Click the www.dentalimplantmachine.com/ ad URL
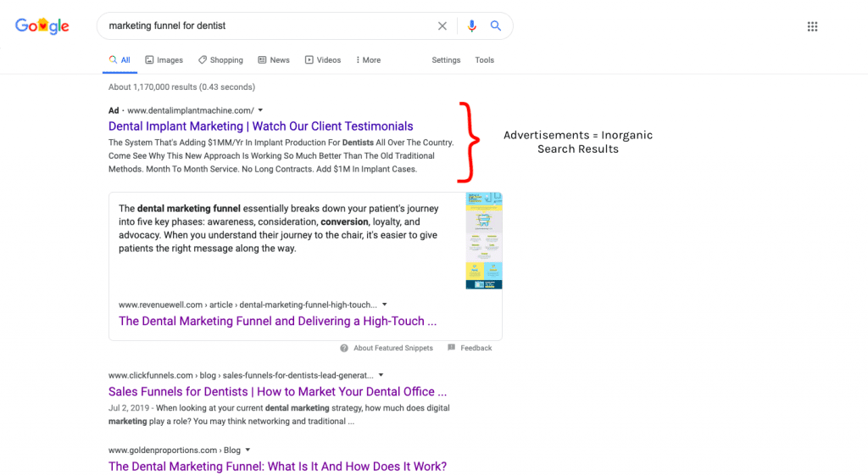This screenshot has height=476, width=868. [191, 110]
